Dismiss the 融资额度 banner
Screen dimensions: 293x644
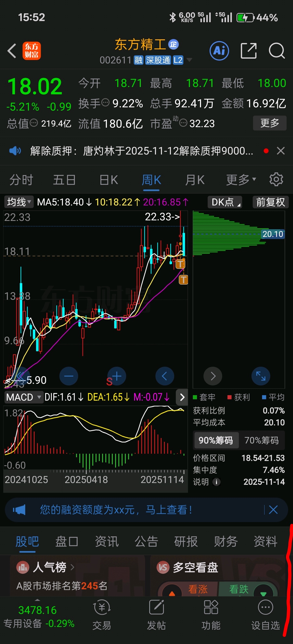273,510
